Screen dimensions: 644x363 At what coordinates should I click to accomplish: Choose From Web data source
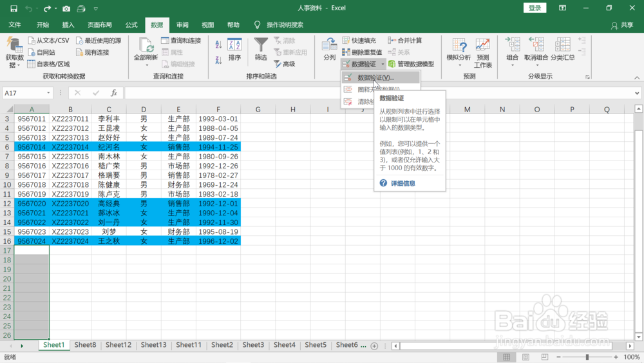(x=41, y=52)
